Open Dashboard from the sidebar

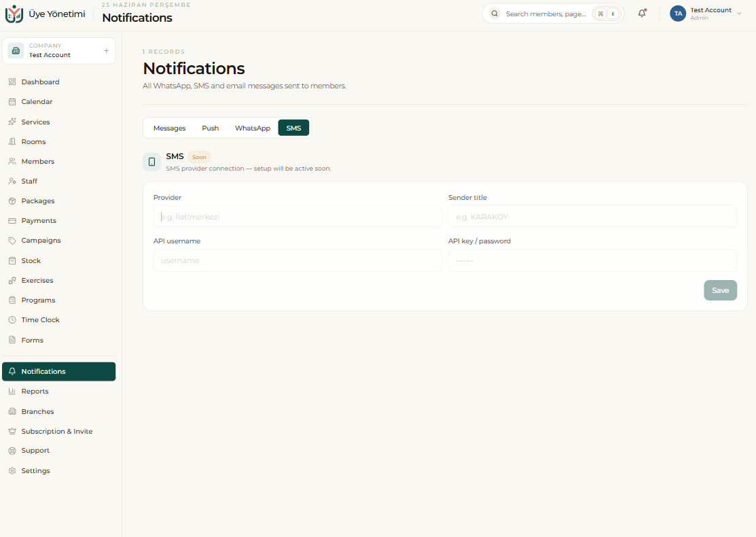59,82
